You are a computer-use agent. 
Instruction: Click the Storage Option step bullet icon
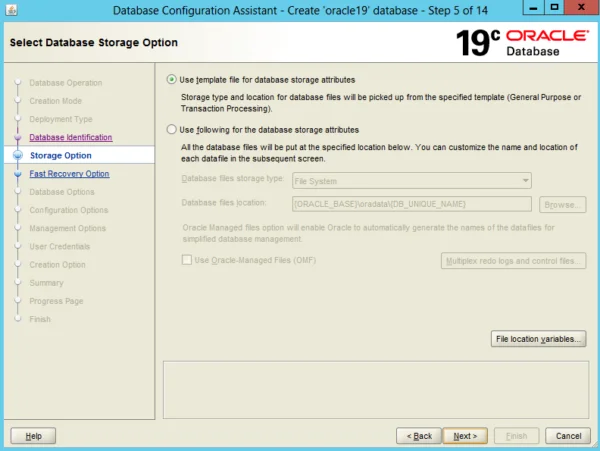[18, 155]
